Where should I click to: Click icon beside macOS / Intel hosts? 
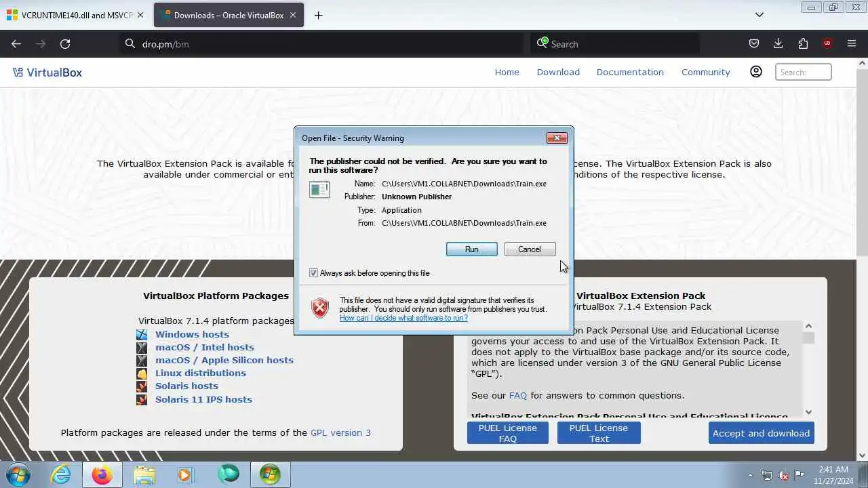142,347
